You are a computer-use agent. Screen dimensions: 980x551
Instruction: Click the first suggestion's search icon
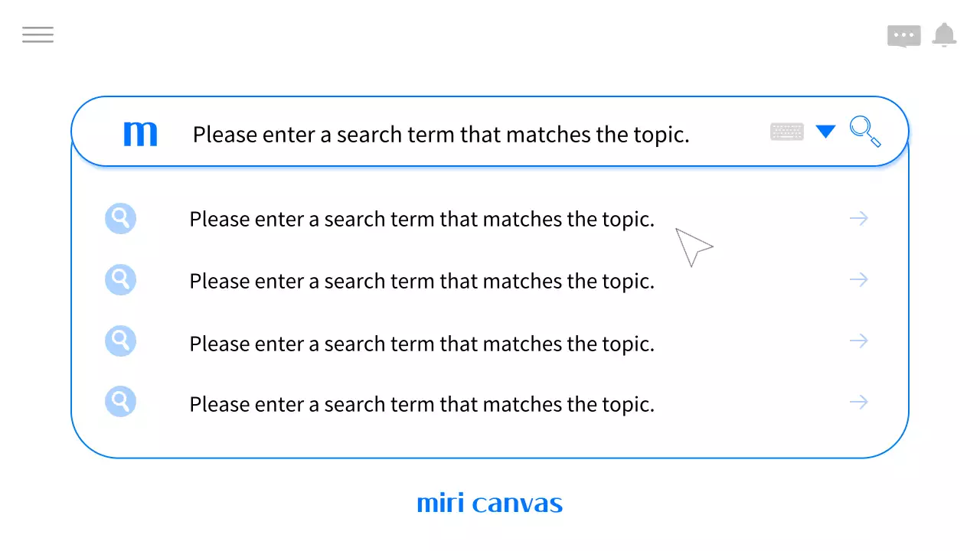(120, 219)
